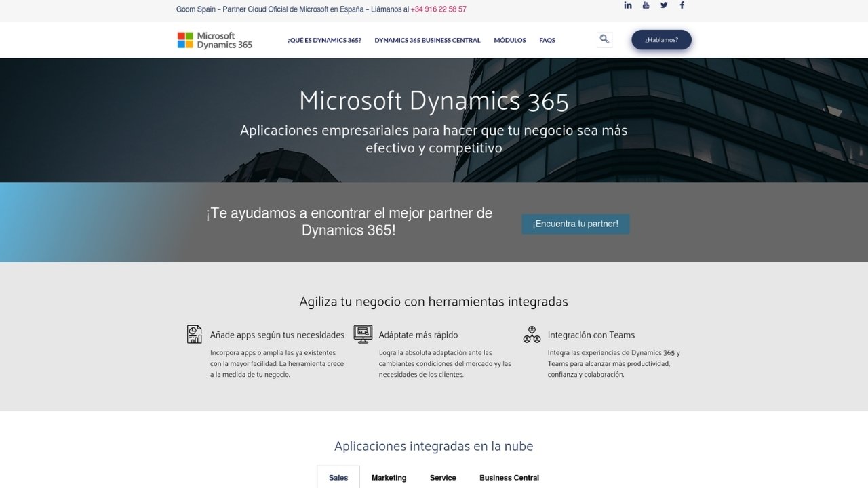
Task: Click 'Integración con Teams' heading
Action: click(x=591, y=335)
